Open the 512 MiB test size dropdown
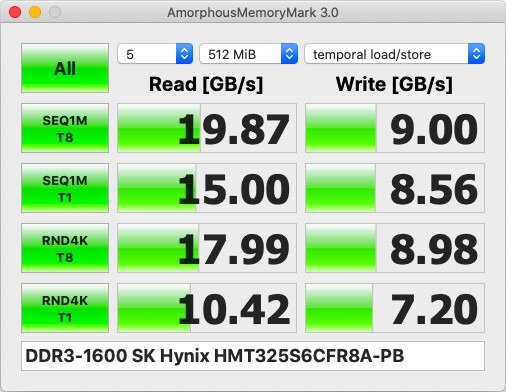Screen dimensions: 506x392 point(249,54)
